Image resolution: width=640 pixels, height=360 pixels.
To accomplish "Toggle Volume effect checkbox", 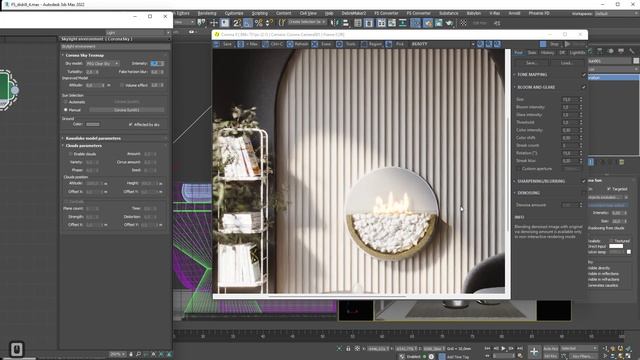I will coord(122,85).
